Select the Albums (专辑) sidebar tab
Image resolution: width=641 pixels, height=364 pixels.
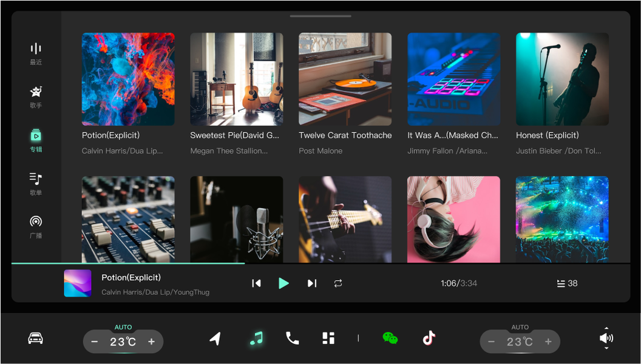point(36,141)
